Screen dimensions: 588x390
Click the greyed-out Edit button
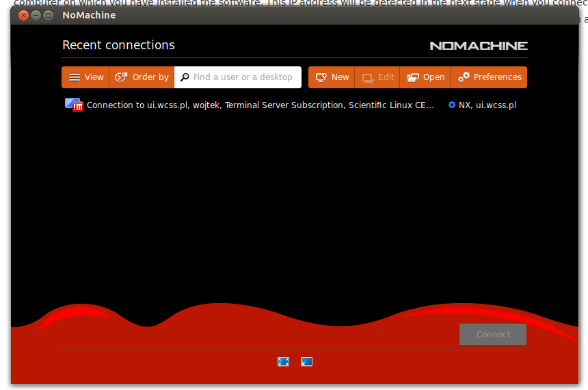click(377, 77)
